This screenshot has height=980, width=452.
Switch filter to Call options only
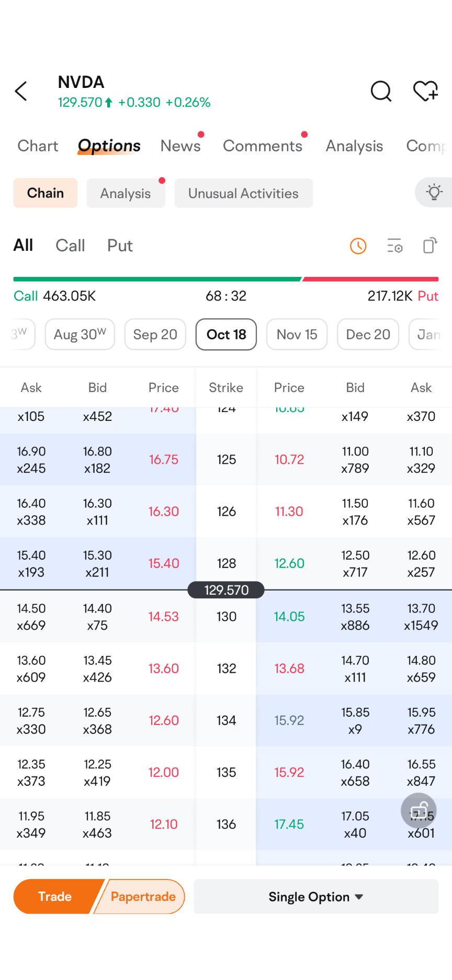tap(70, 246)
